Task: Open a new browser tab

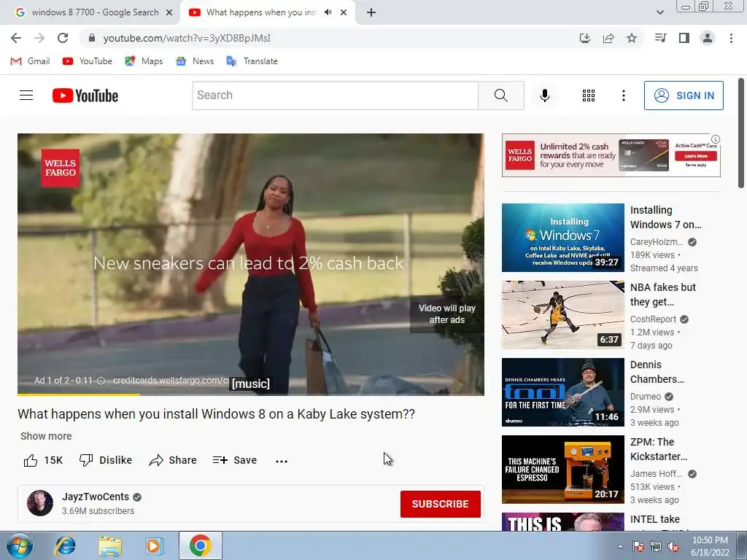Action: click(371, 12)
